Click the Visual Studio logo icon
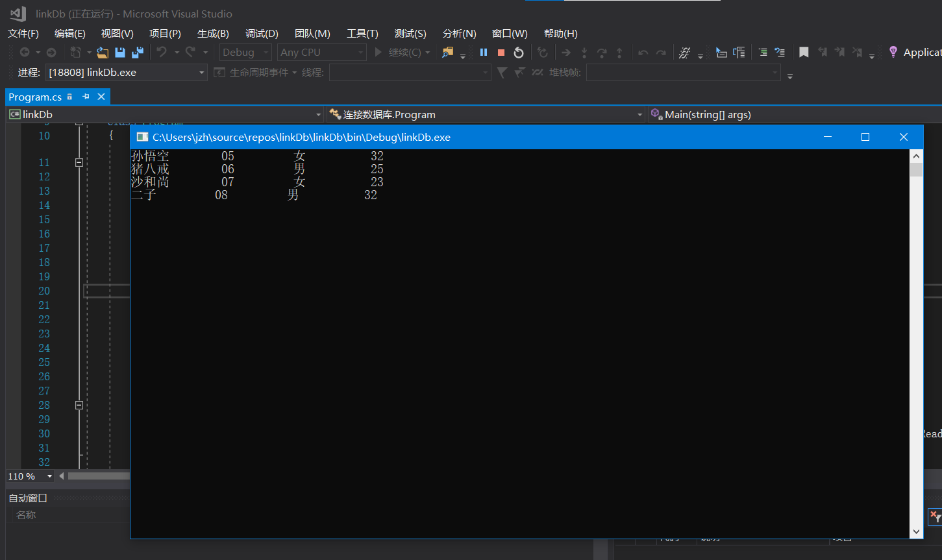Viewport: 942px width, 560px height. click(x=18, y=14)
